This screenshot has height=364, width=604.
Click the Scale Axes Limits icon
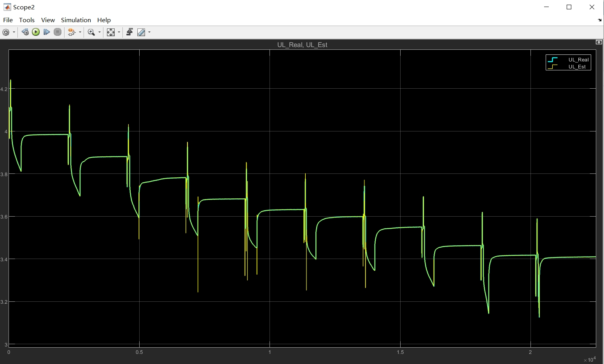(111, 32)
